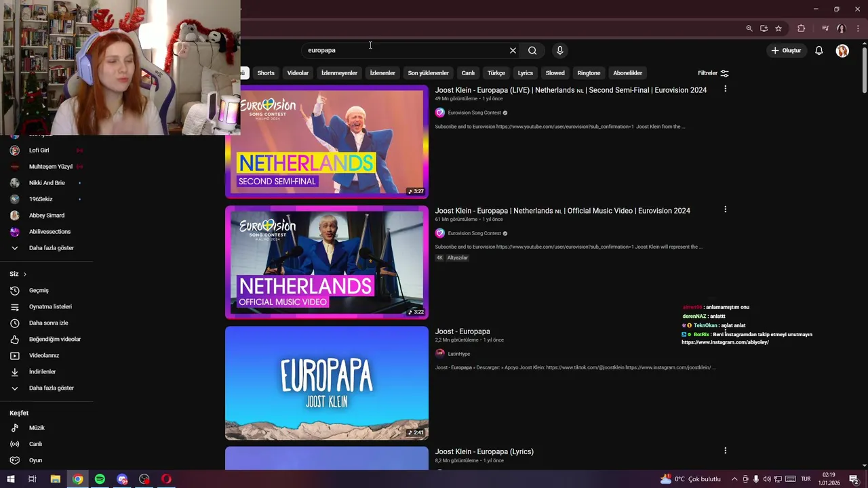This screenshot has height=488, width=868.
Task: Expand the Siz section chevron
Action: coord(24,274)
